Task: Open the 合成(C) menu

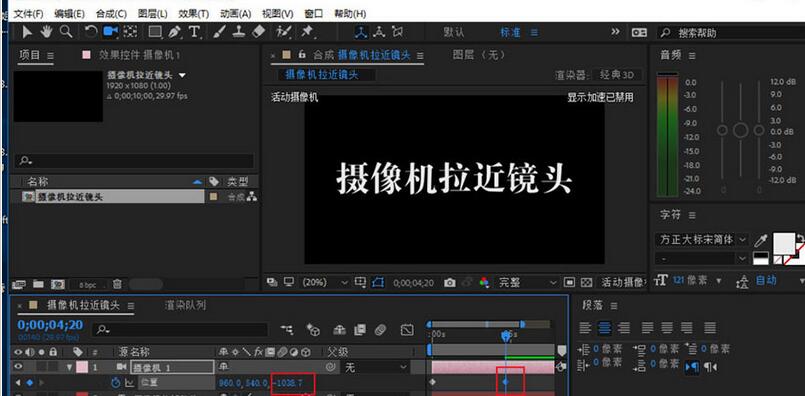Action: (111, 13)
